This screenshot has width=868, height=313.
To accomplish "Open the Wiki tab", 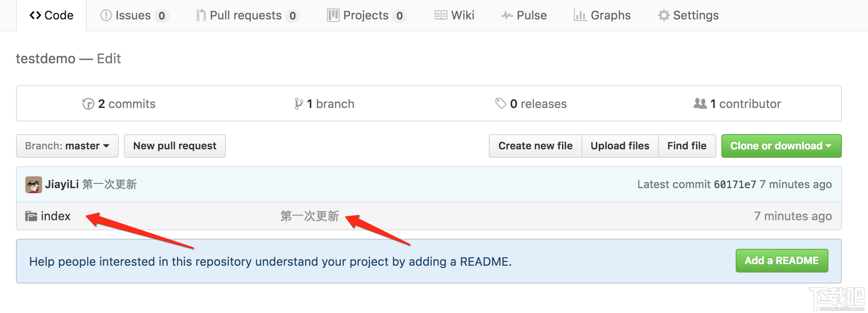I will tap(454, 16).
